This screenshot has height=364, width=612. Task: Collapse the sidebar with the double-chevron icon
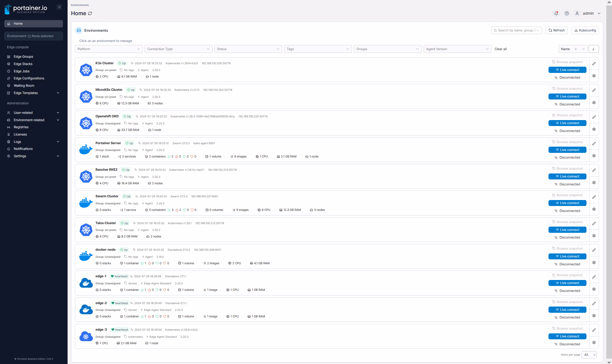[59, 7]
